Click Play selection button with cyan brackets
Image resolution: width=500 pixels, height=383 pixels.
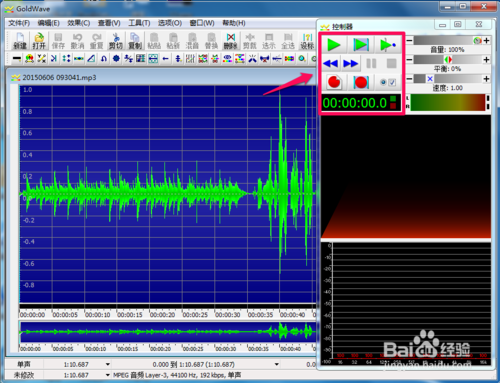[361, 45]
